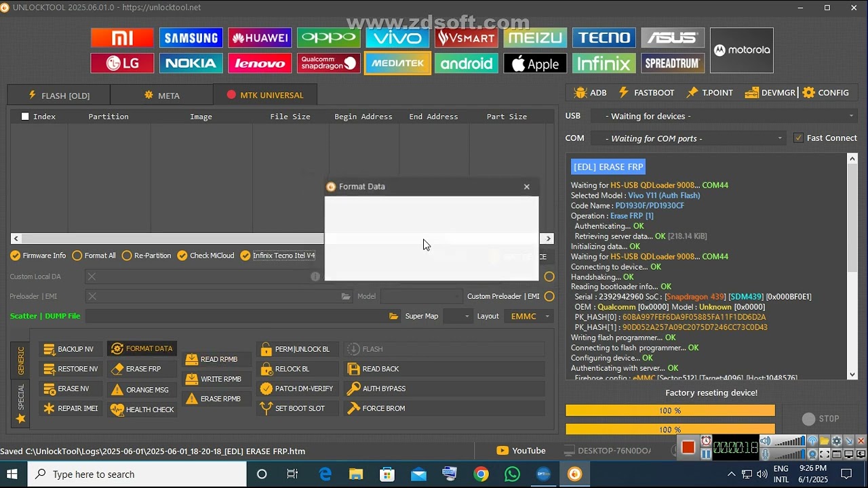Select the Motorola brand logo

tap(742, 50)
